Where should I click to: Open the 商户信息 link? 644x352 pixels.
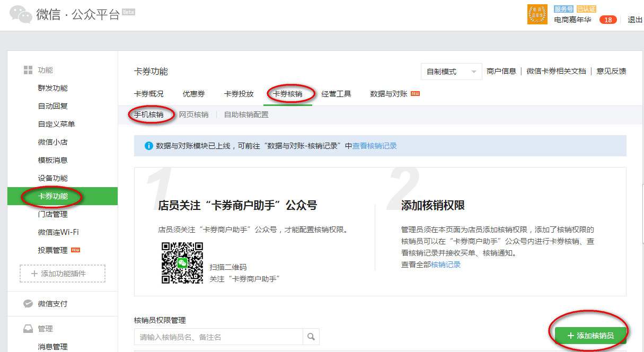pyautogui.click(x=501, y=71)
